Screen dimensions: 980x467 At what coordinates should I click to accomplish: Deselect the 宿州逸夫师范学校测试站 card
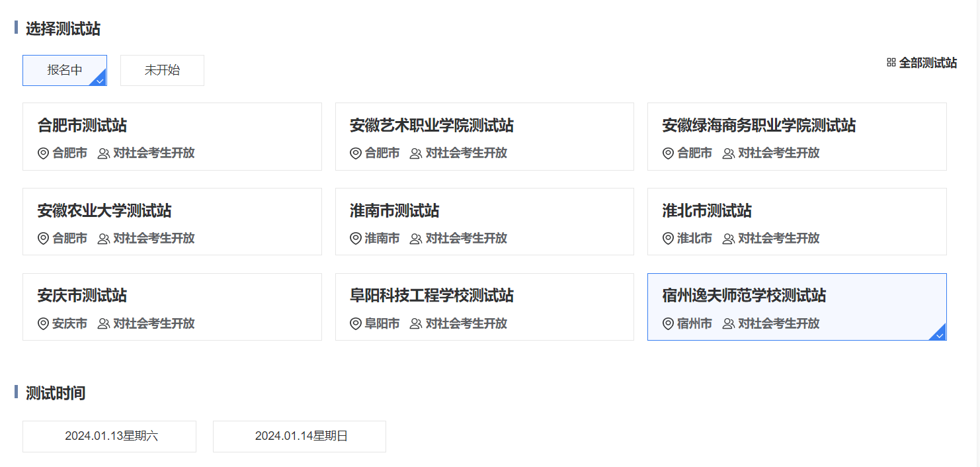tap(796, 307)
